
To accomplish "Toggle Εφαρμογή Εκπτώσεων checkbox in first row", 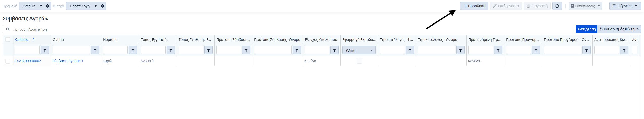I will 359,61.
